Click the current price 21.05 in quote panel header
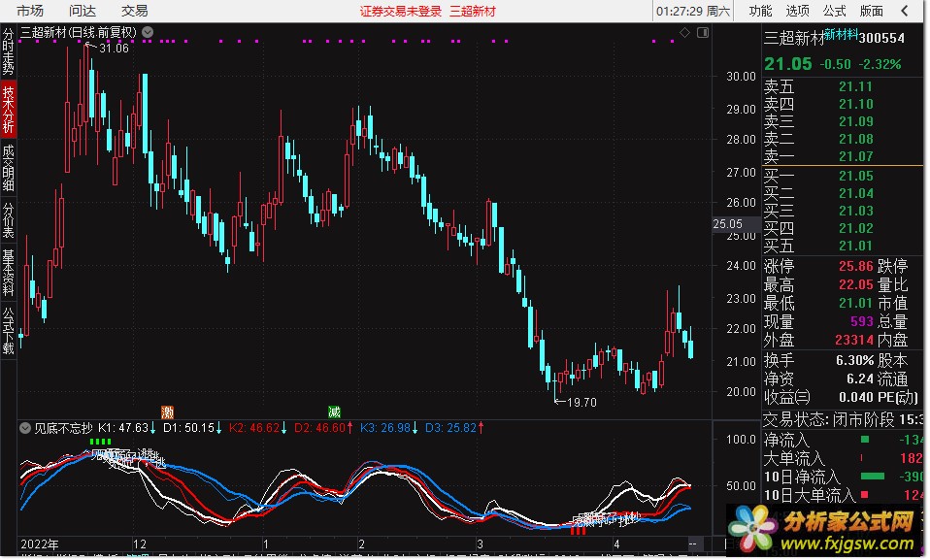Screen dimensions: 930x560 click(x=787, y=63)
